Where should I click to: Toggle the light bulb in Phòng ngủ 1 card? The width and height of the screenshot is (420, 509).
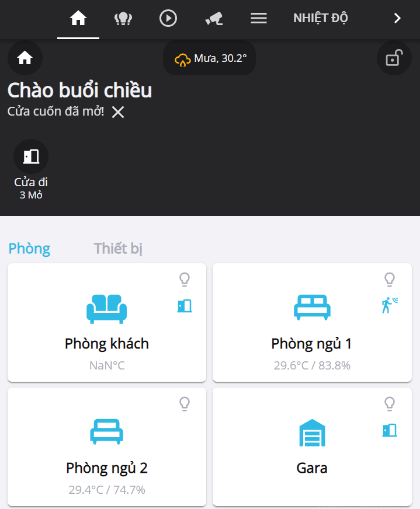coord(390,280)
